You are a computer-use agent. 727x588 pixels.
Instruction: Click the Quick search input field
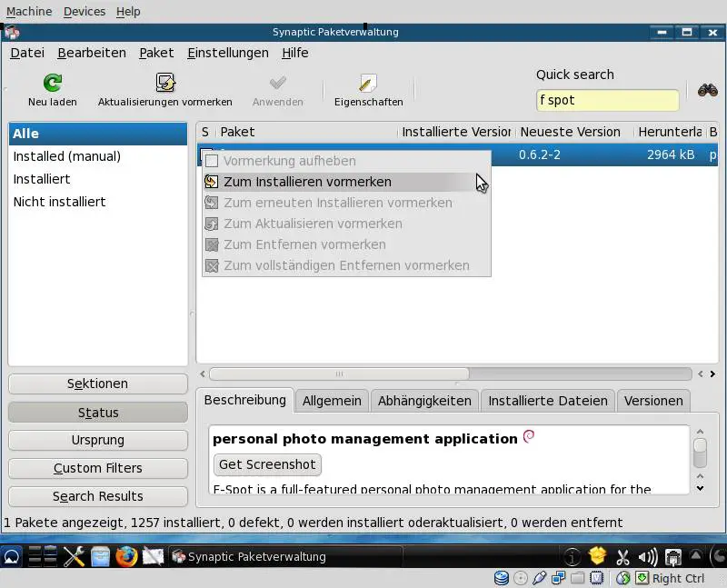[607, 100]
